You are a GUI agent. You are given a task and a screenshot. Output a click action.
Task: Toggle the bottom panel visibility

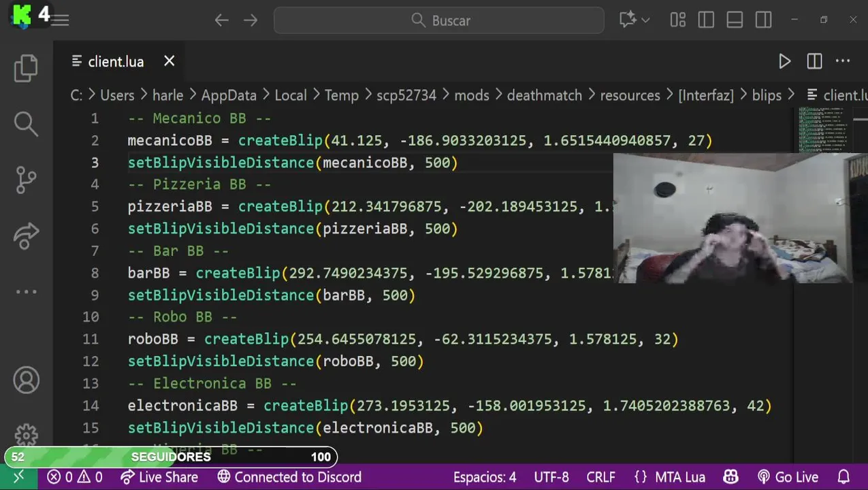[x=735, y=20]
